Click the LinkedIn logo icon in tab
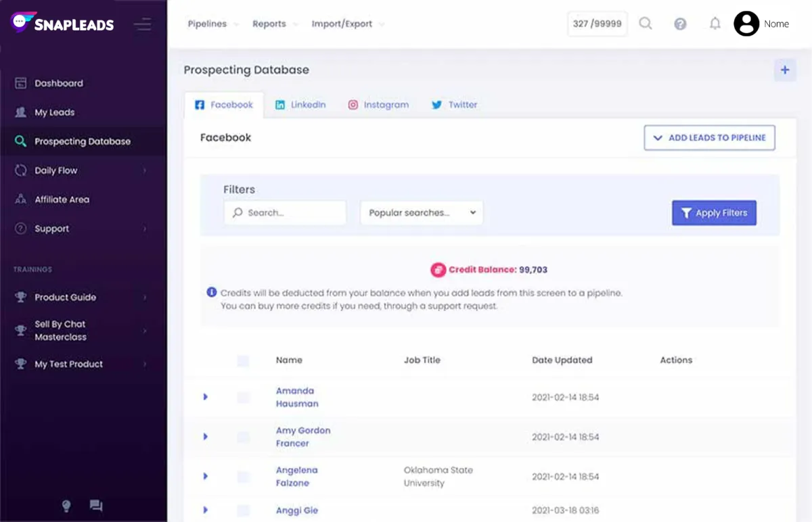The width and height of the screenshot is (812, 522). coord(280,105)
